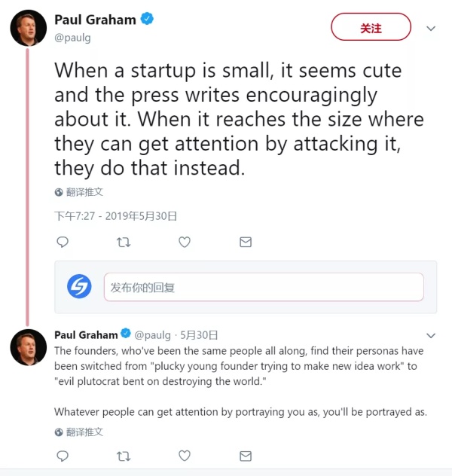Share second tweet via envelope icon

point(245,456)
